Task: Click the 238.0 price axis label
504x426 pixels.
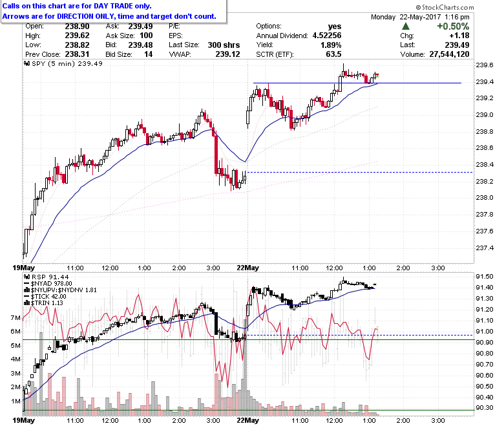Action: [485, 198]
